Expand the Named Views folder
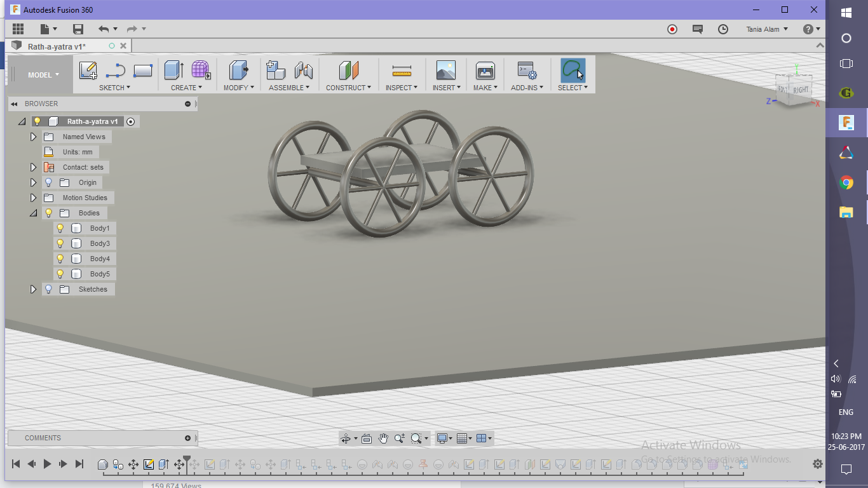 (34, 137)
